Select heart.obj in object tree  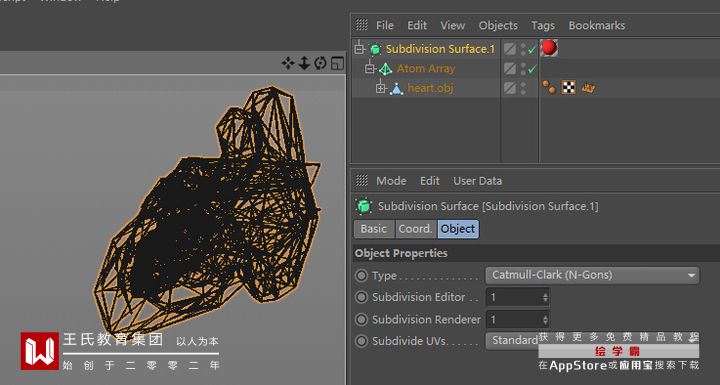click(430, 88)
